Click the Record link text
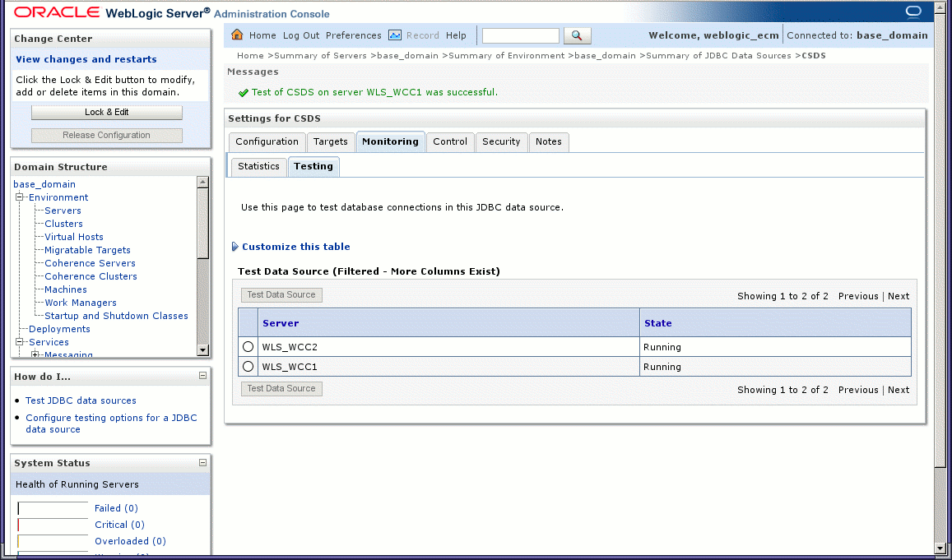Screen dimensions: 952x560 (x=423, y=35)
